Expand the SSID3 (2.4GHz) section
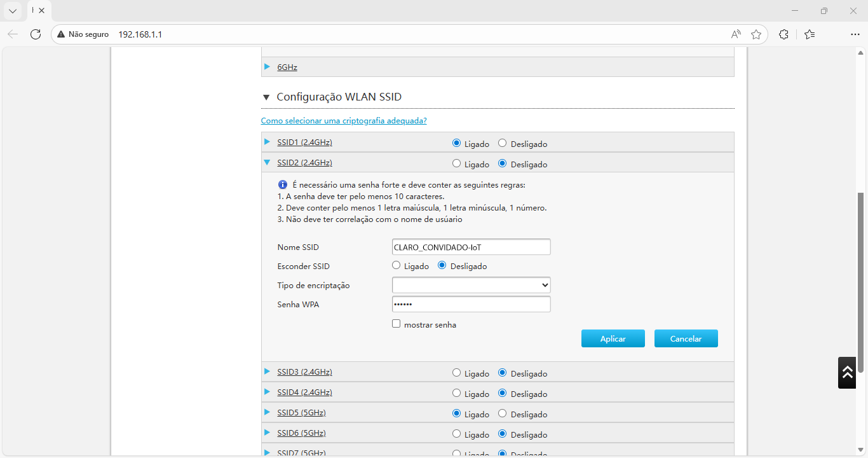 pos(304,372)
